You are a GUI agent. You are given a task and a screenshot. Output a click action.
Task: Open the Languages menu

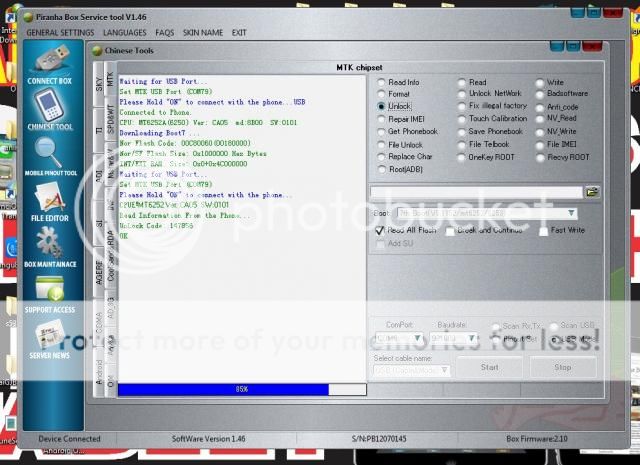click(x=125, y=32)
